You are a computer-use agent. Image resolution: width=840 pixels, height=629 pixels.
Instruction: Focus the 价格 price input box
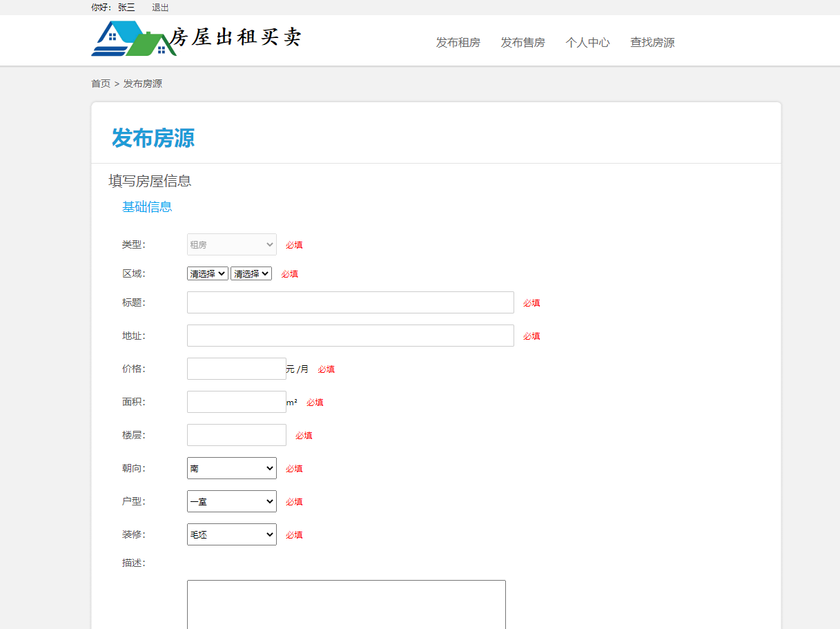click(x=236, y=368)
